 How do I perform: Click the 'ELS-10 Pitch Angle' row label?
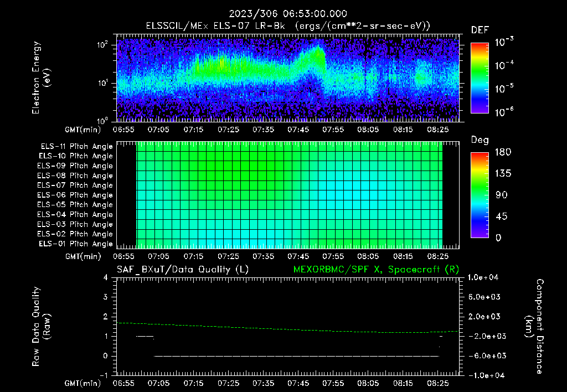point(76,156)
